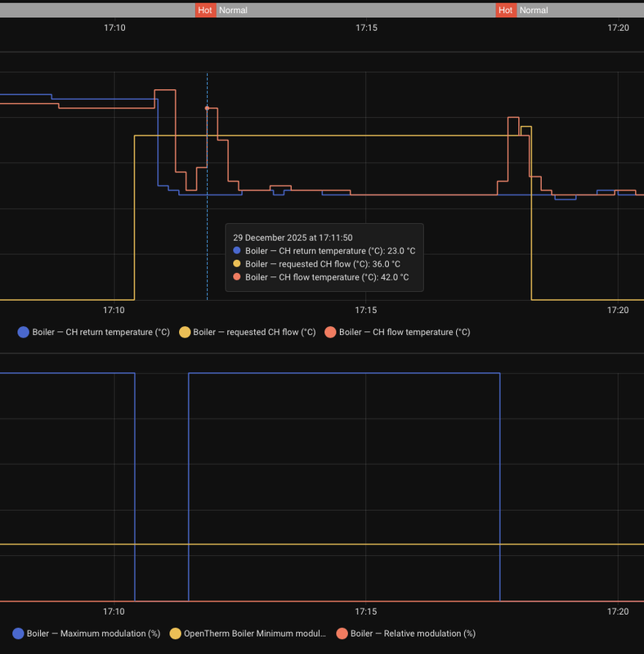Image resolution: width=644 pixels, height=654 pixels.
Task: Click the blue CH return temperature legend dot
Action: click(23, 333)
